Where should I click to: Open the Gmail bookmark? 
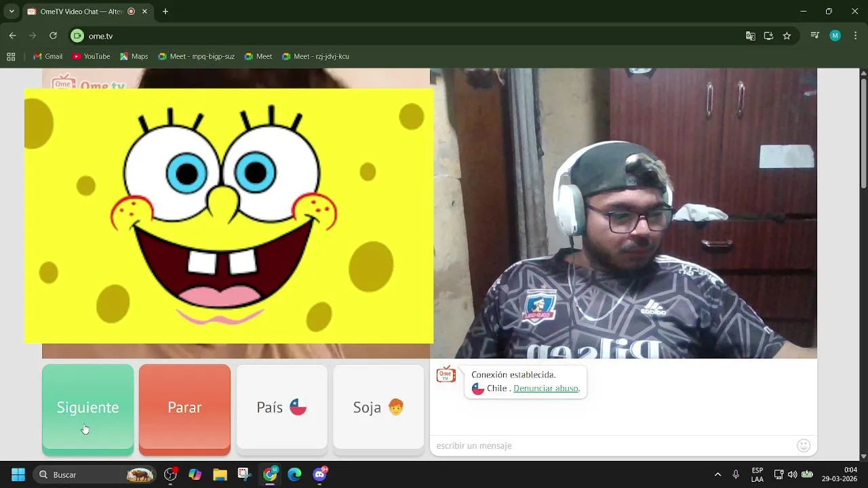point(47,56)
